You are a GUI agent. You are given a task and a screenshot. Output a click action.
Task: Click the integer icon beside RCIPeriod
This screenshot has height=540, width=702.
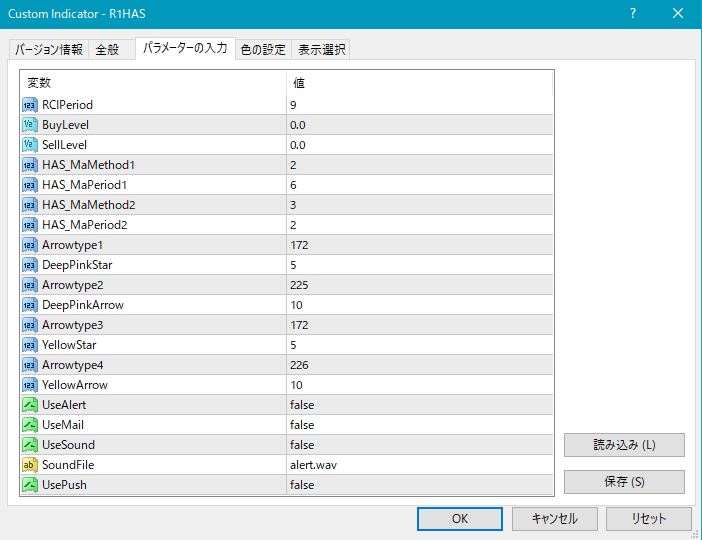pos(30,105)
